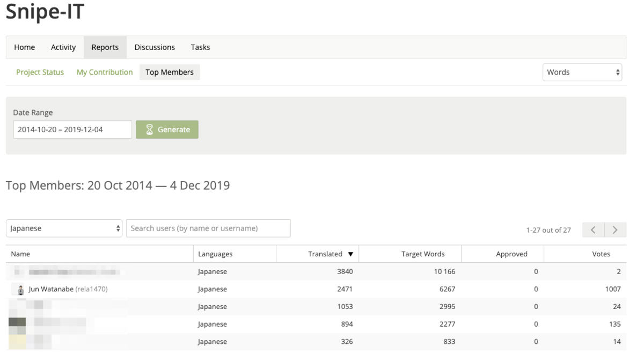Focus the Search users field
Screen dimensions: 644x352
[208, 228]
